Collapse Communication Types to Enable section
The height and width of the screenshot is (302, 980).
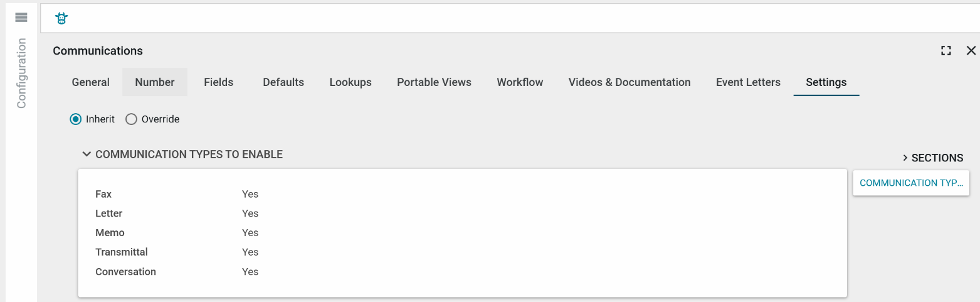click(x=87, y=154)
